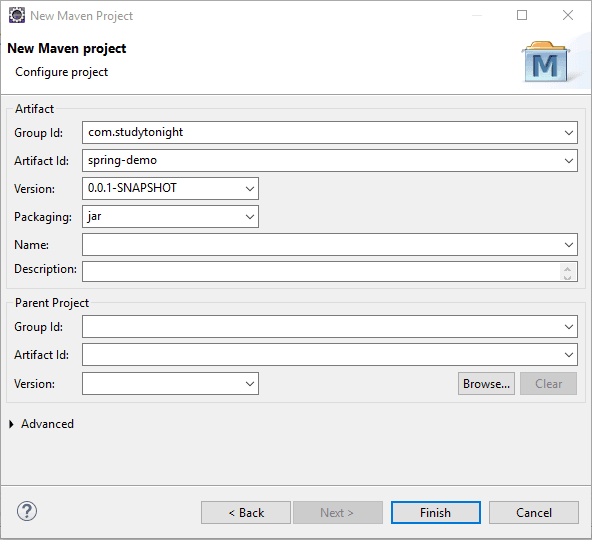This screenshot has width=592, height=540.
Task: Expand the Advanced section
Action: point(11,424)
